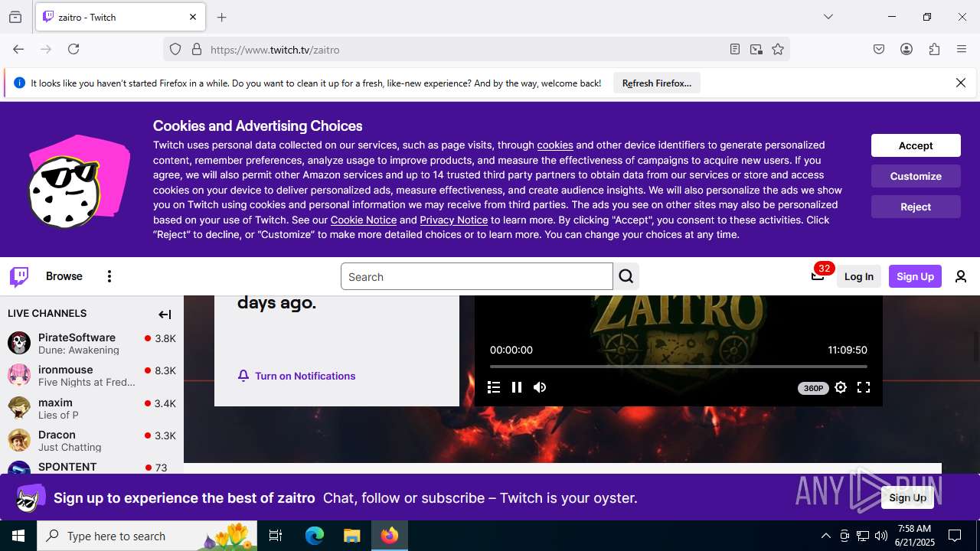Open video player settings gear
This screenshot has width=980, height=551.
click(841, 387)
